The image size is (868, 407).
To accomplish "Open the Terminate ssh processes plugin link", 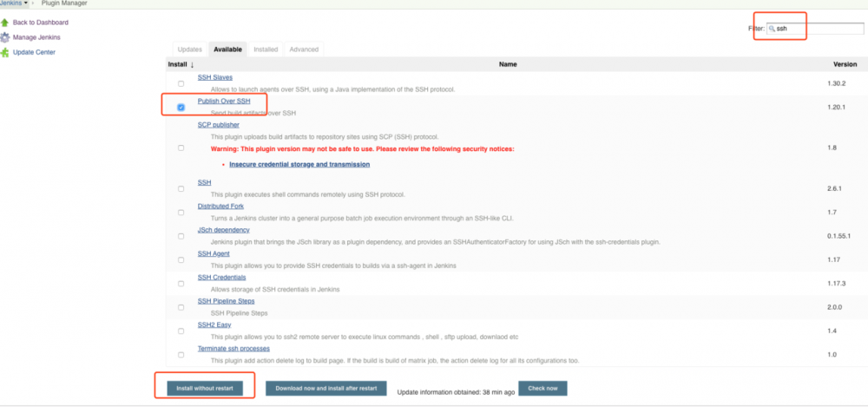I will (x=233, y=349).
